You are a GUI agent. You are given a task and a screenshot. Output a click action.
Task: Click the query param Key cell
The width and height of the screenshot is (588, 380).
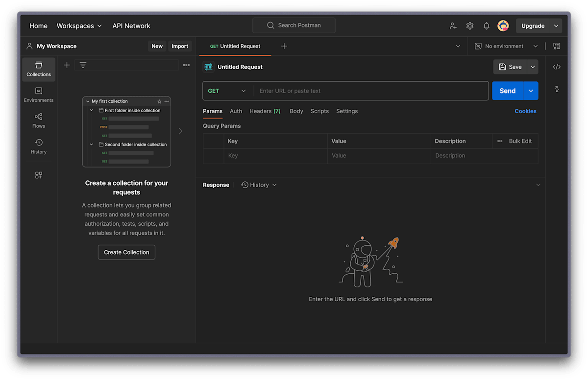pos(276,156)
